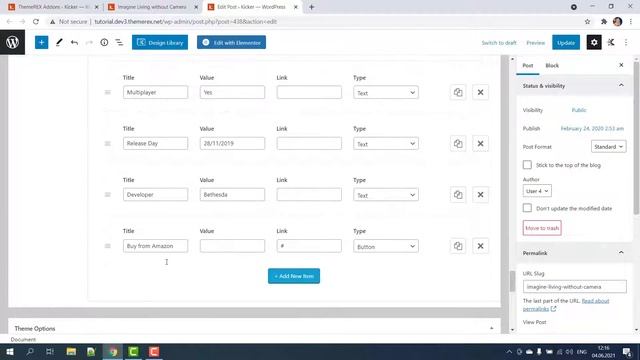Open the document details info icon

pos(104,42)
